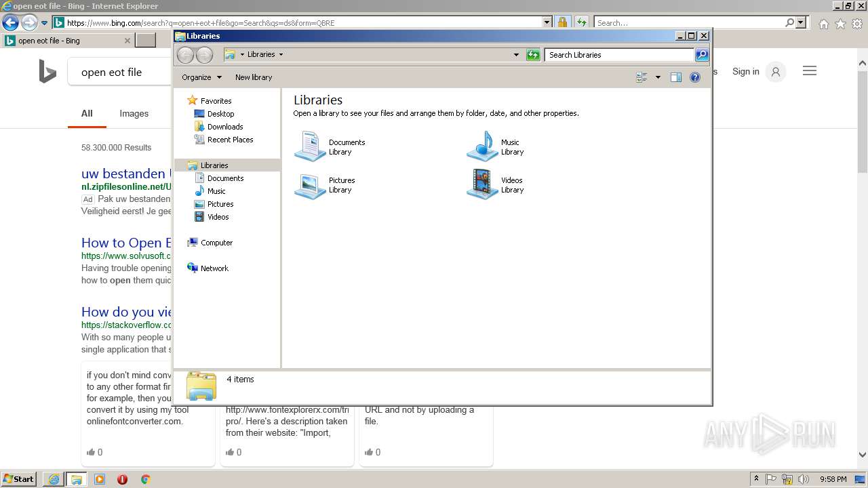Image resolution: width=868 pixels, height=488 pixels.
Task: Open the Music library icon in main pane
Action: click(482, 146)
